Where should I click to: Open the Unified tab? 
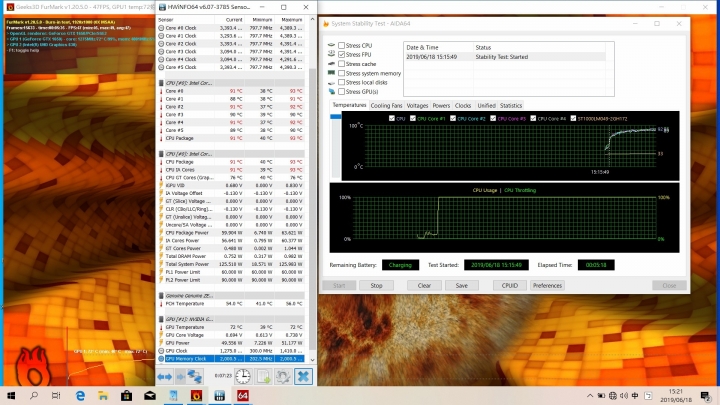486,106
